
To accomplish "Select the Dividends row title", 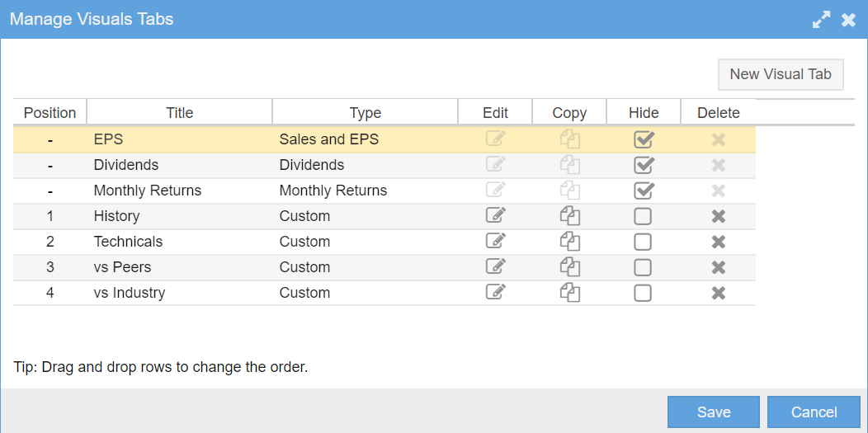I will (x=126, y=165).
